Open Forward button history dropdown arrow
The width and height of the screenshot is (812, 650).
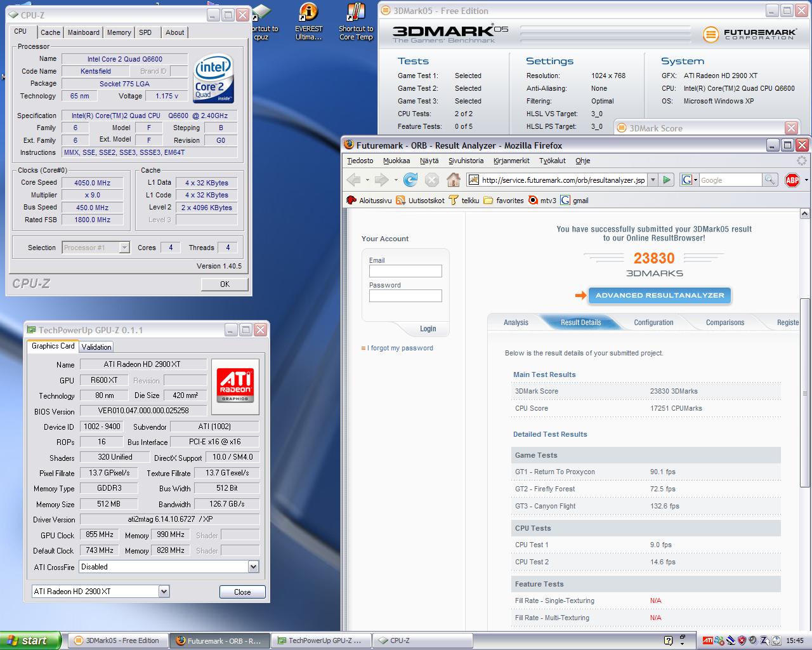[395, 180]
